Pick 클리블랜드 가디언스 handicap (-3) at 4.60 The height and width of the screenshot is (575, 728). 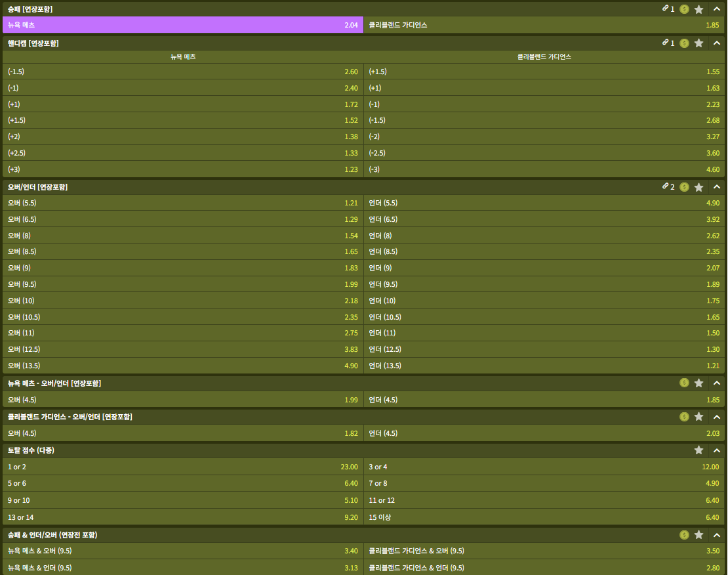click(544, 169)
